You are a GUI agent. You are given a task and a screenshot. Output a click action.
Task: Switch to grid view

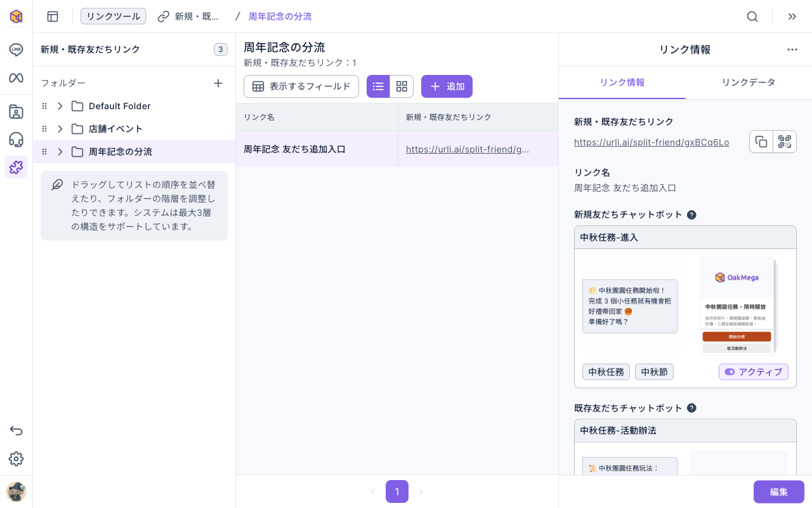click(x=402, y=86)
